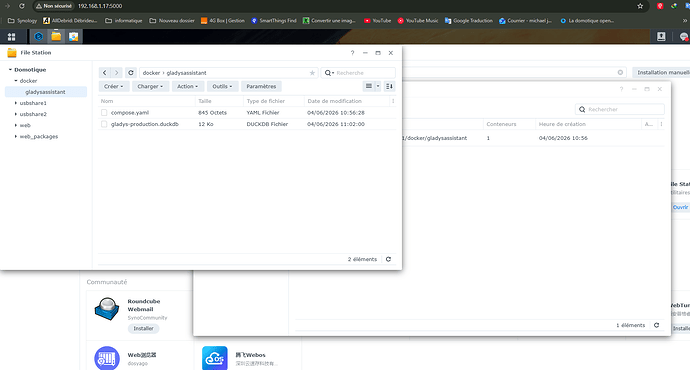
Task: Clear the Package Center search field
Action: 620,72
